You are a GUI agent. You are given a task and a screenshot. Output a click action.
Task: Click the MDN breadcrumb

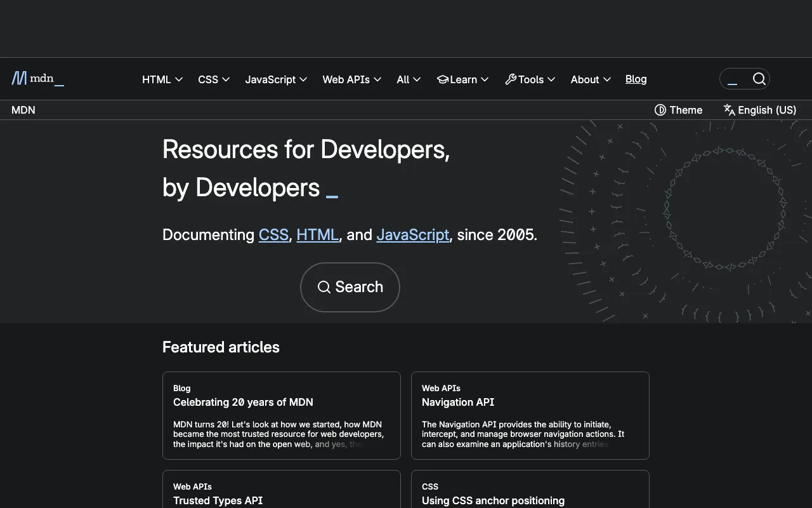click(23, 110)
